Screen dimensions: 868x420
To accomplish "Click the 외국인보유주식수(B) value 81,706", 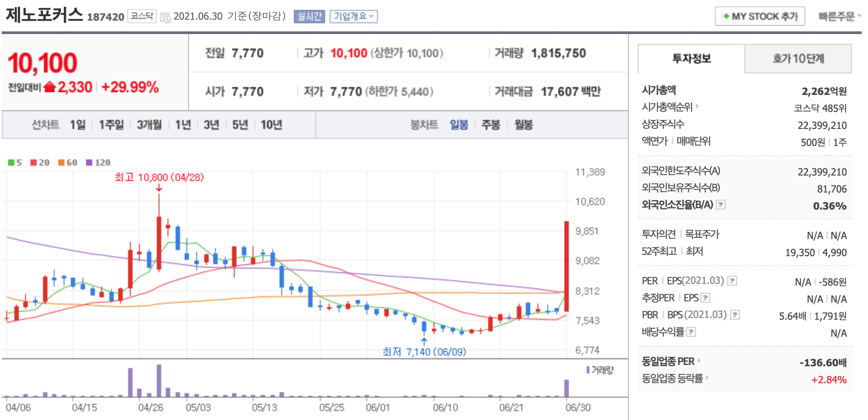I will (832, 189).
